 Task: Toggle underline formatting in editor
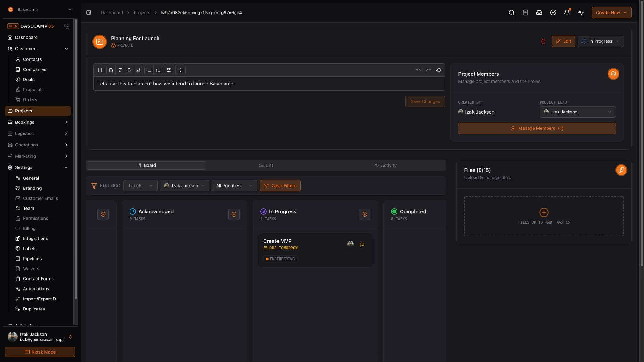click(138, 70)
